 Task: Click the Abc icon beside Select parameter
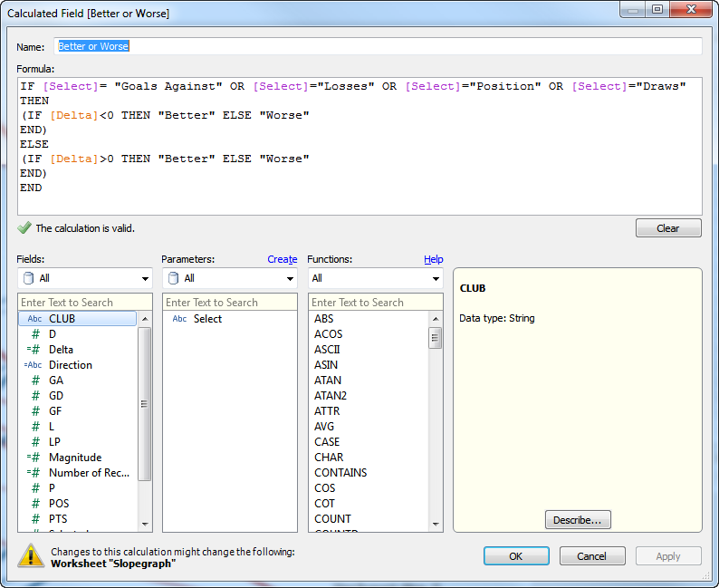[x=179, y=319]
